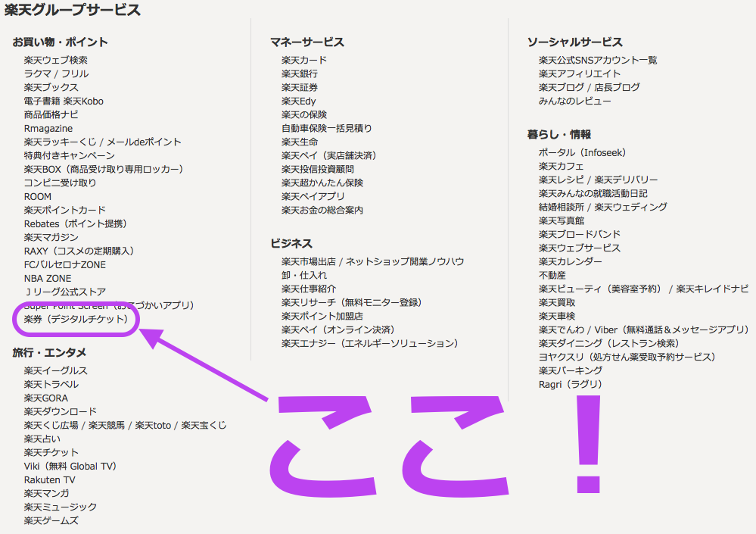Click 楽天写真館
This screenshot has width=756, height=534.
click(562, 220)
